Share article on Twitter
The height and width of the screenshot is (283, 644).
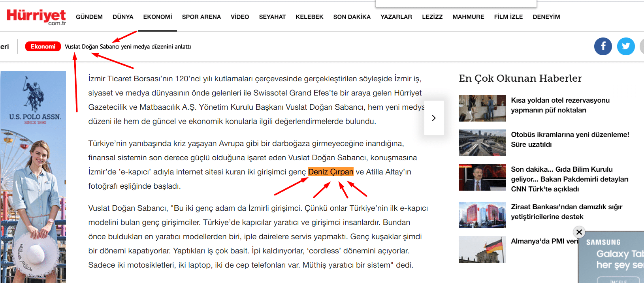pyautogui.click(x=626, y=47)
